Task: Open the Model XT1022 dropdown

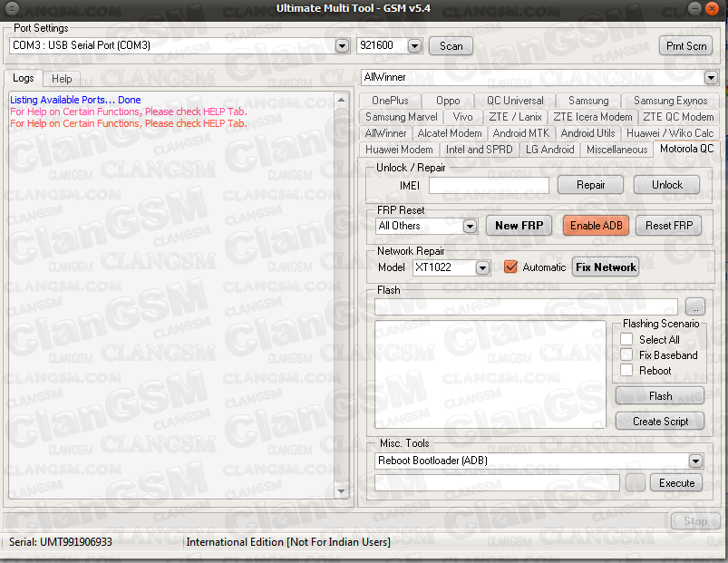Action: pos(483,267)
